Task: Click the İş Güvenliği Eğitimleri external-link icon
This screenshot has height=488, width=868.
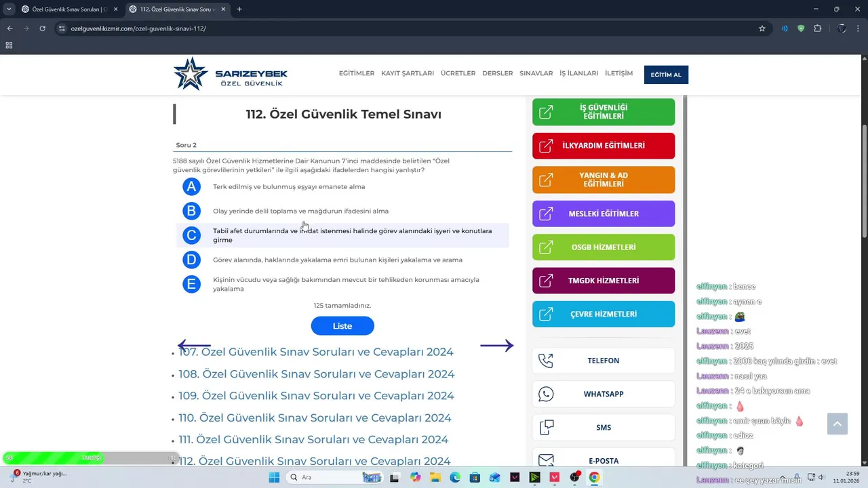Action: click(546, 113)
